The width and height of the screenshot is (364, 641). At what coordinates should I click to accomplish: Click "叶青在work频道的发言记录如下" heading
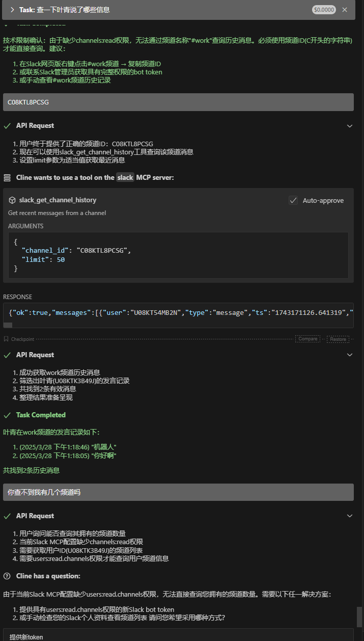[x=51, y=432]
